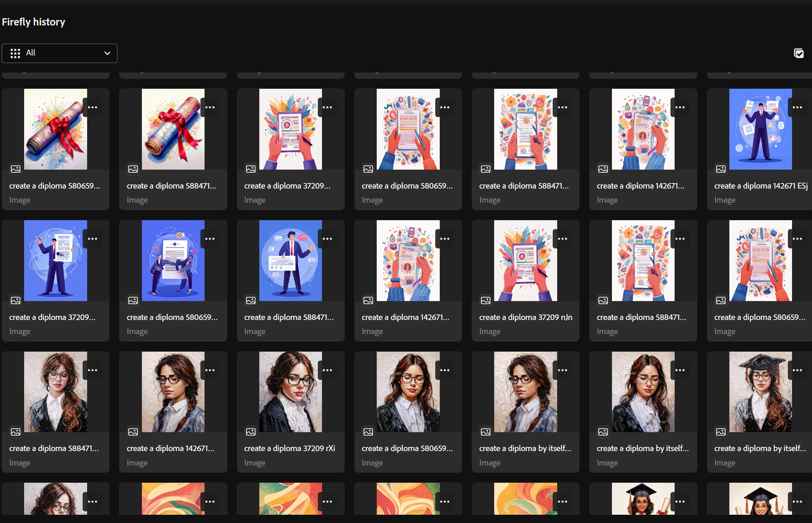Open the All filter dropdown
This screenshot has width=812, height=523.
coord(59,53)
